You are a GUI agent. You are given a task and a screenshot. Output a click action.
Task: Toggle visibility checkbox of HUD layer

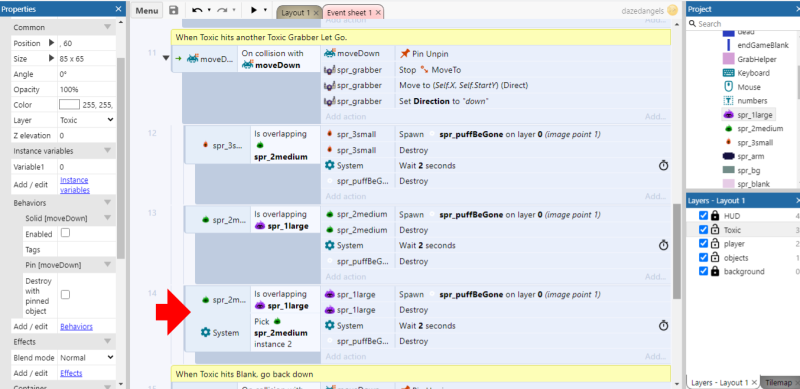tap(703, 216)
